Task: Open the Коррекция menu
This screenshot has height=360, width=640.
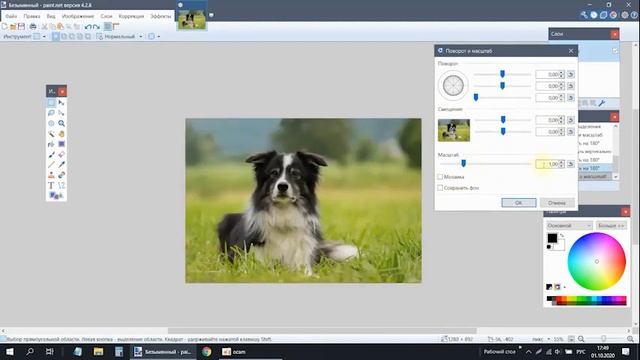Action: point(131,16)
